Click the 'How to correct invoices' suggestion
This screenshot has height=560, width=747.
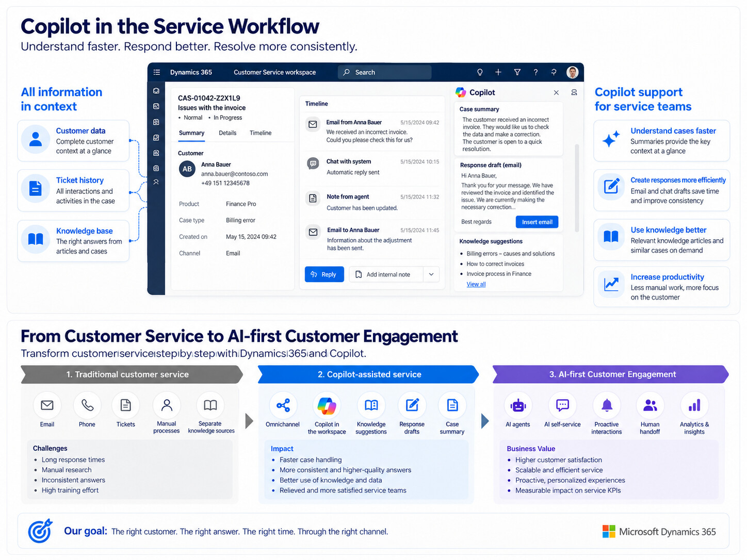click(495, 264)
